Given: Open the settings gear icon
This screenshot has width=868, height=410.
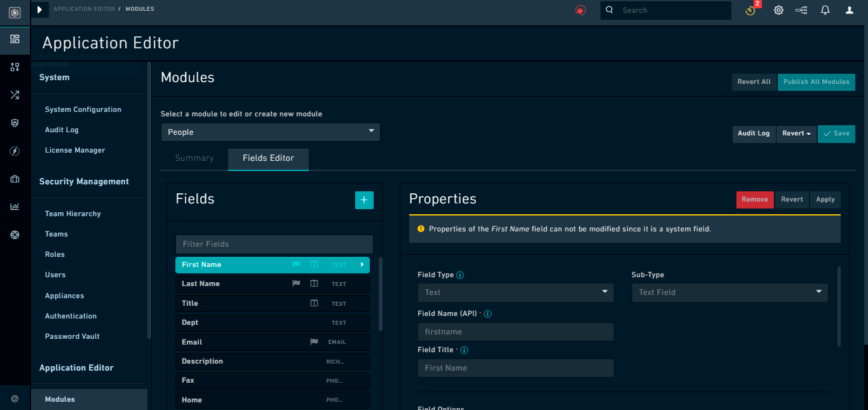Looking at the screenshot, I should click(778, 10).
